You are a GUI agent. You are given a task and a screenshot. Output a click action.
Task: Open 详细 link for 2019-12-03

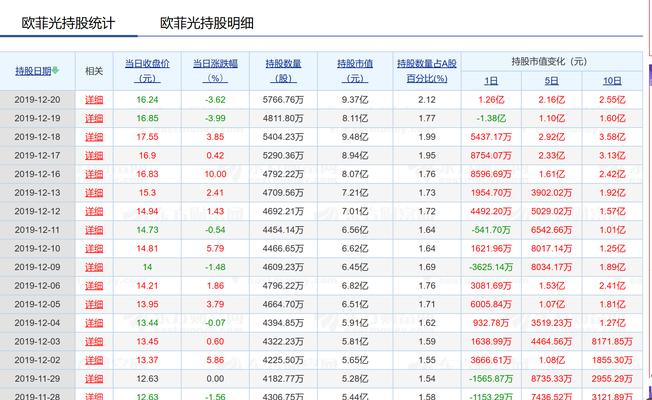pos(94,341)
